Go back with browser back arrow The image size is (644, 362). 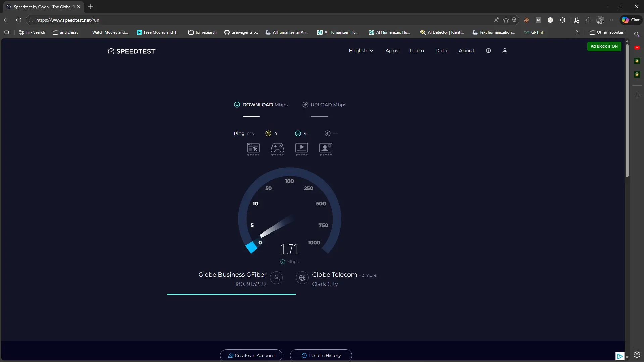pos(7,20)
